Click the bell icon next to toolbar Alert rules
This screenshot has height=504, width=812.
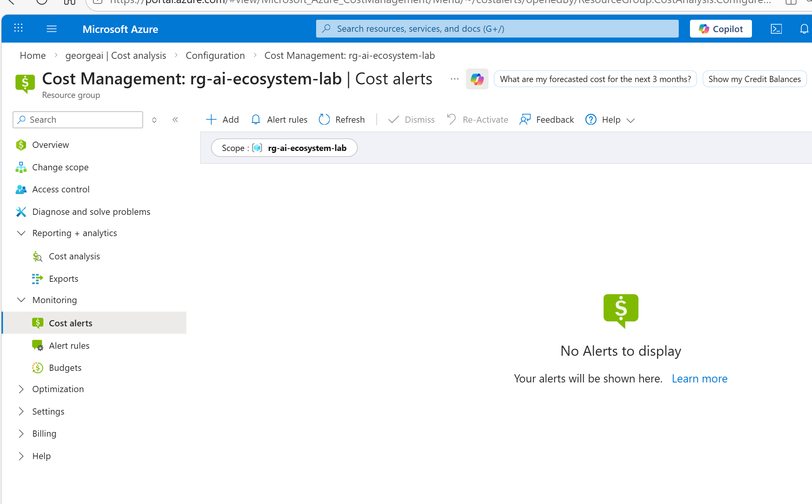(x=256, y=120)
